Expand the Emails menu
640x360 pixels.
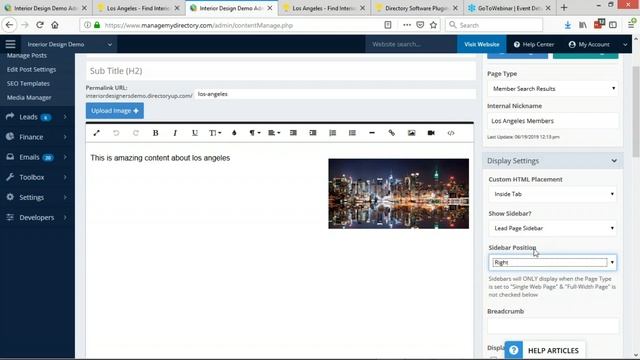(x=37, y=157)
